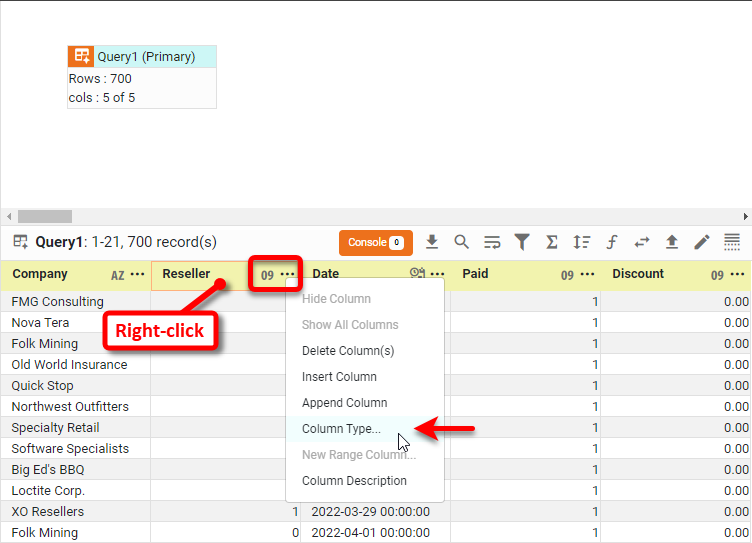Open the Paid column three-dot menu
The height and width of the screenshot is (543, 752).
click(588, 275)
